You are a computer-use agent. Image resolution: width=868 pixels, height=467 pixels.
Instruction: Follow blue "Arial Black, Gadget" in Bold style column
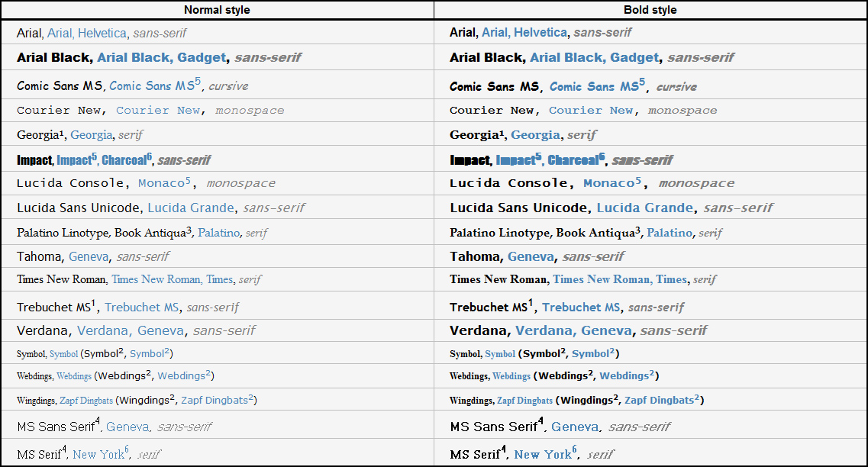click(595, 57)
